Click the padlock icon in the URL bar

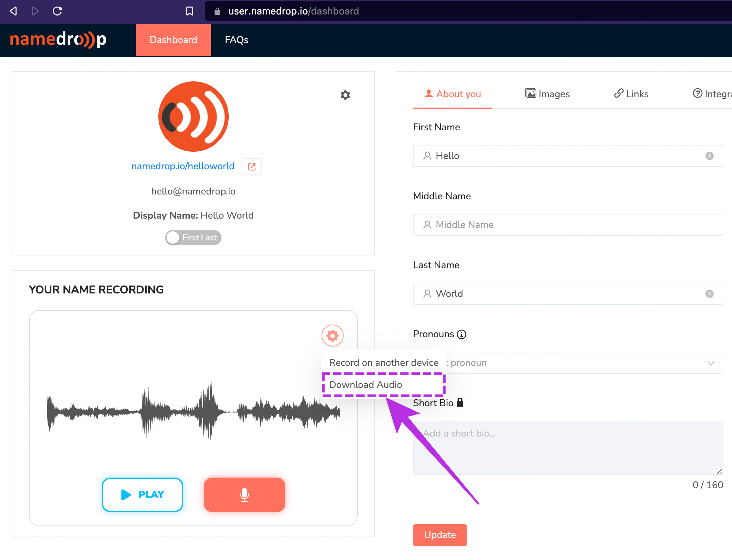coord(217,11)
